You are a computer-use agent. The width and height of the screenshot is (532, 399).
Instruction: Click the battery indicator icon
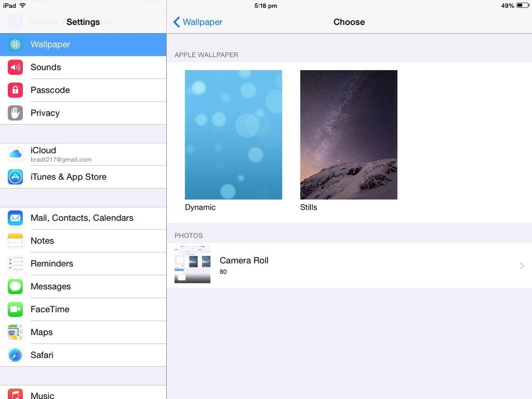pyautogui.click(x=522, y=5)
